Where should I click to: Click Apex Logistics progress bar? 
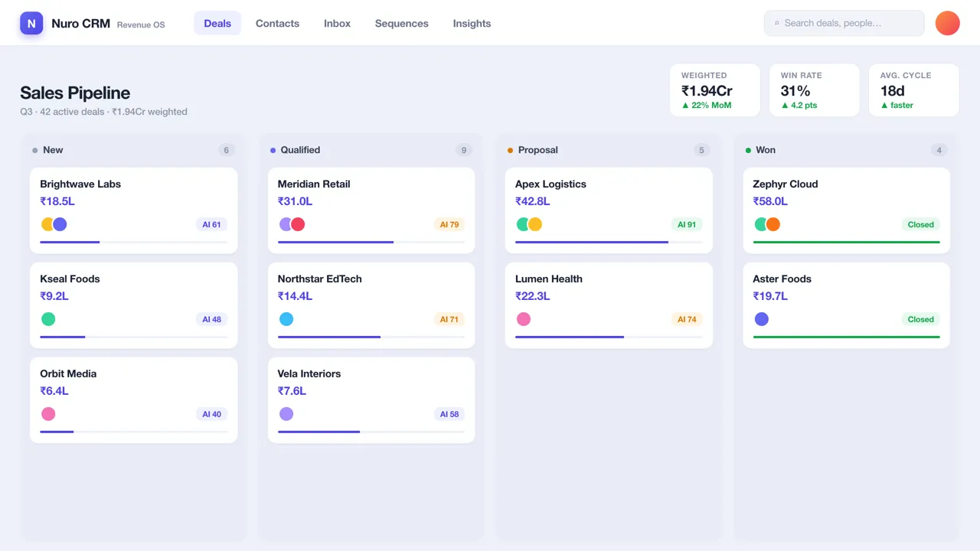[x=609, y=242]
